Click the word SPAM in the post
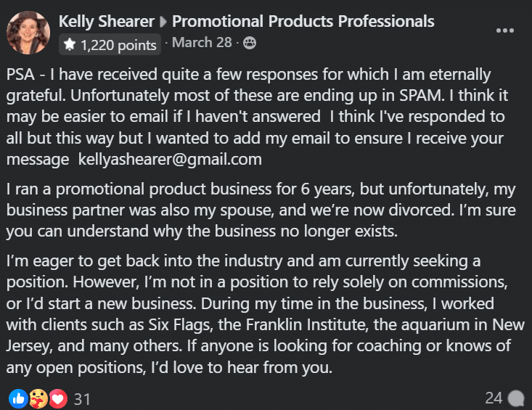The height and width of the screenshot is (410, 532). (x=422, y=96)
